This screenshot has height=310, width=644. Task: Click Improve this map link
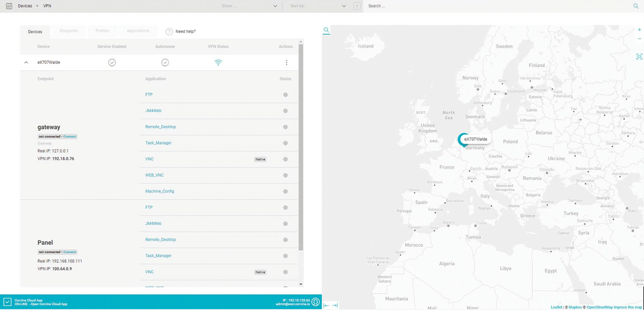tap(628, 307)
